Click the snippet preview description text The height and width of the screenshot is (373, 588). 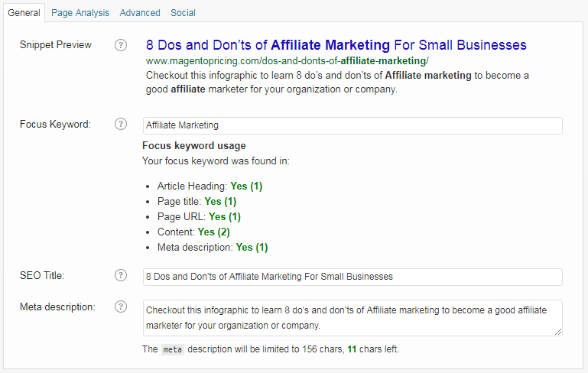[x=336, y=83]
